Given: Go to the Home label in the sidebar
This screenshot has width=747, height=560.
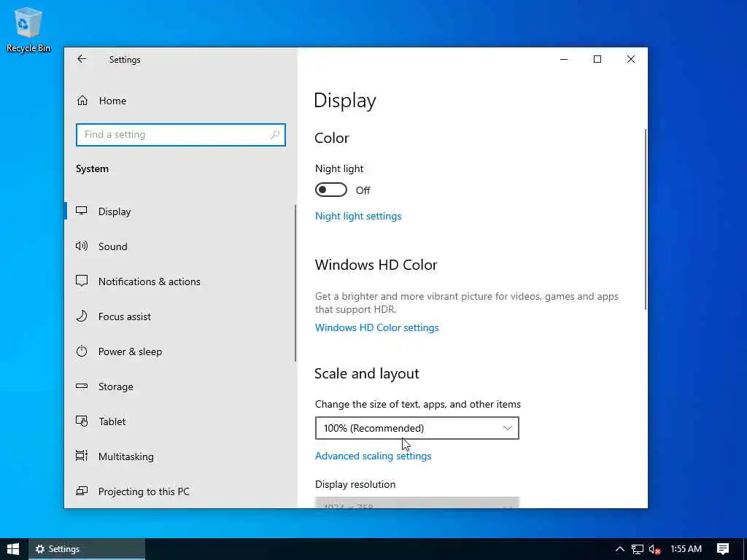Looking at the screenshot, I should [x=112, y=101].
